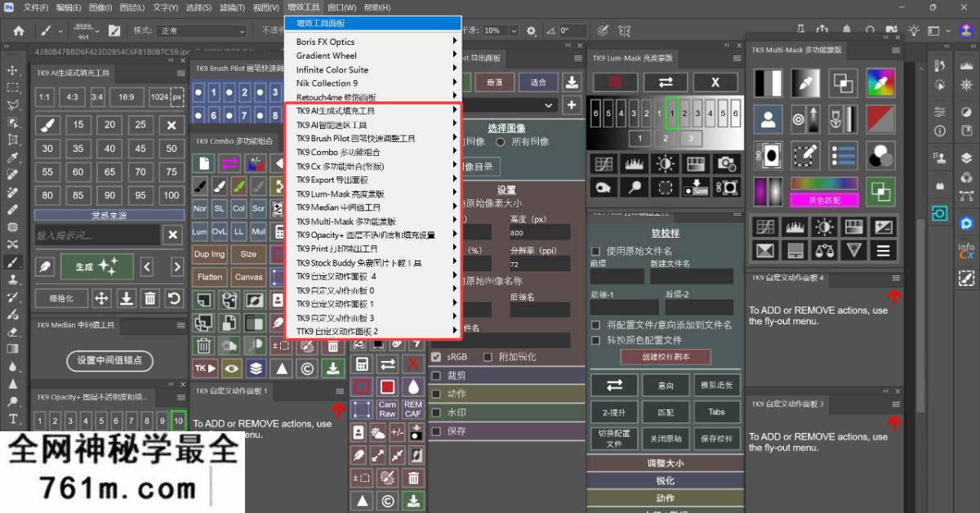Select the Eyedropper tool
This screenshot has height=513, width=980.
tap(12, 157)
